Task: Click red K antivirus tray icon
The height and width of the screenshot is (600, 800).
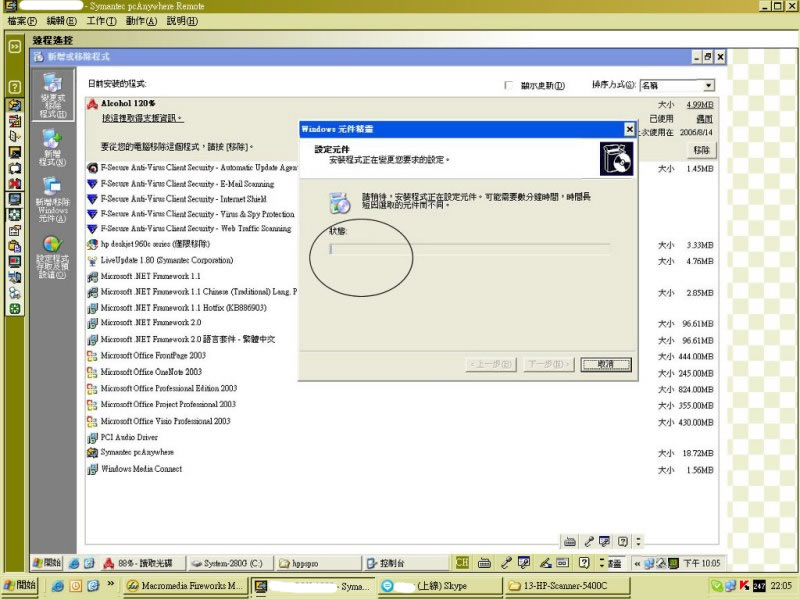Action: pos(744,586)
